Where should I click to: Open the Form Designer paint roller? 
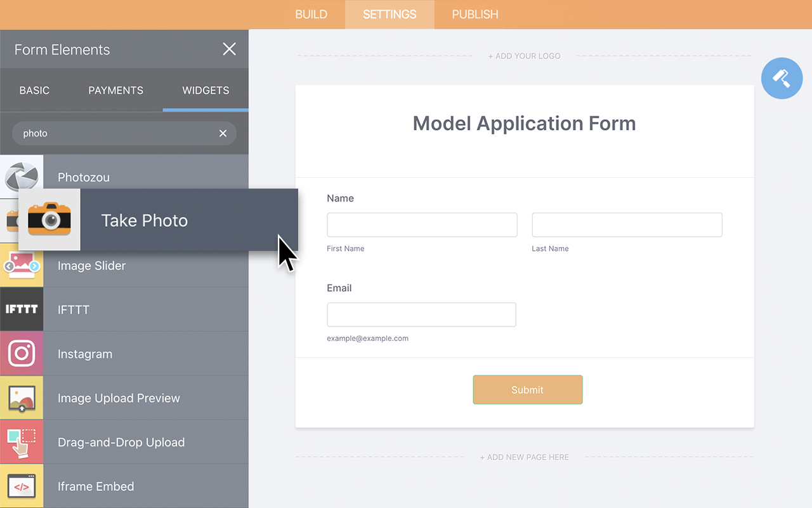point(782,78)
